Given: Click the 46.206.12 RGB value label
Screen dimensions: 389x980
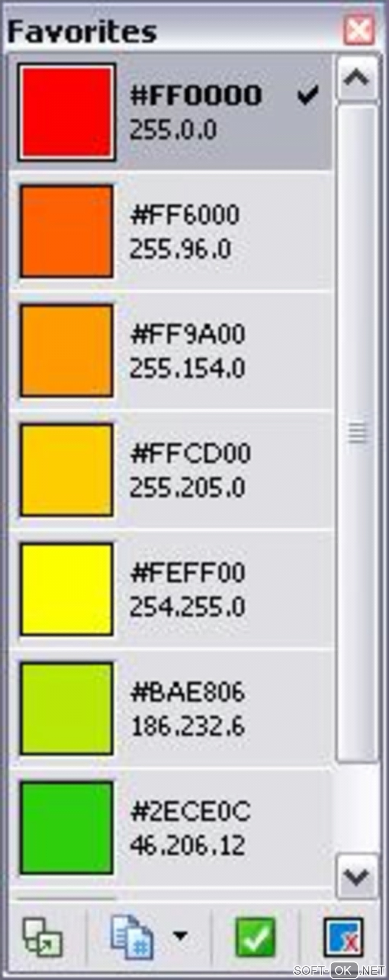Looking at the screenshot, I should [x=188, y=845].
